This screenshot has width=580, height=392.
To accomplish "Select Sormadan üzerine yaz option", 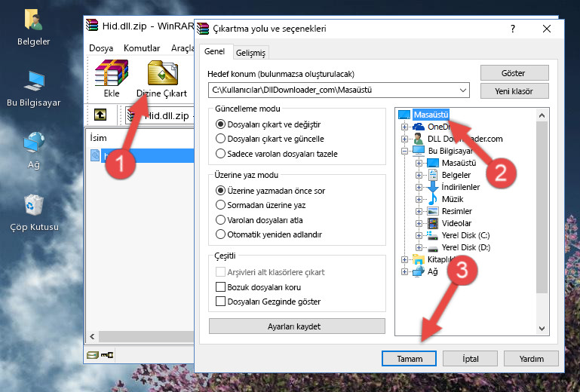I will [220, 205].
